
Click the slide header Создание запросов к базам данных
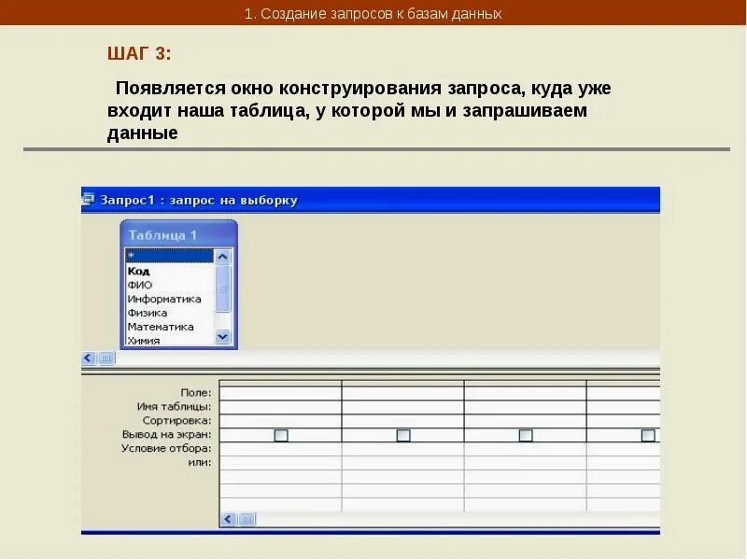pyautogui.click(x=373, y=13)
